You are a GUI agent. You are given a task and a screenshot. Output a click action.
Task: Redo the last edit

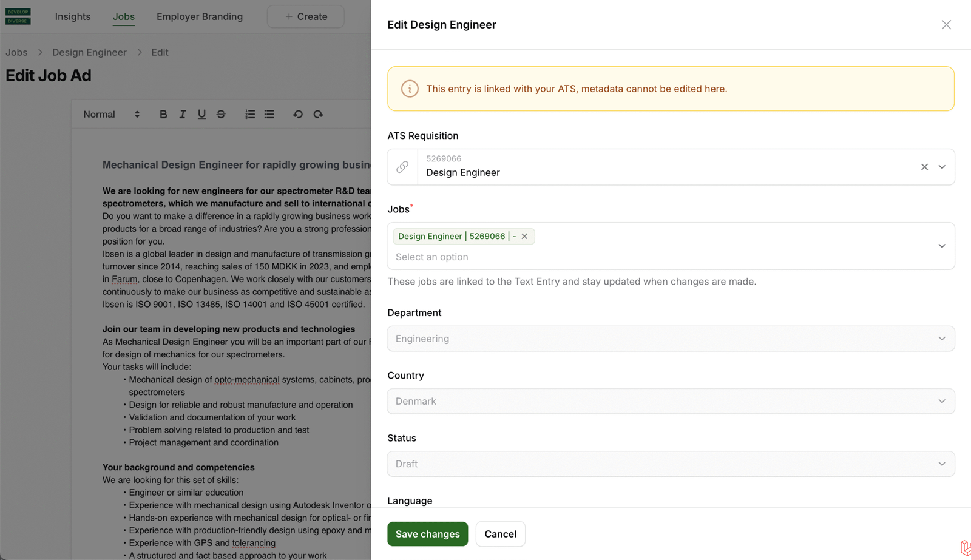(x=318, y=114)
